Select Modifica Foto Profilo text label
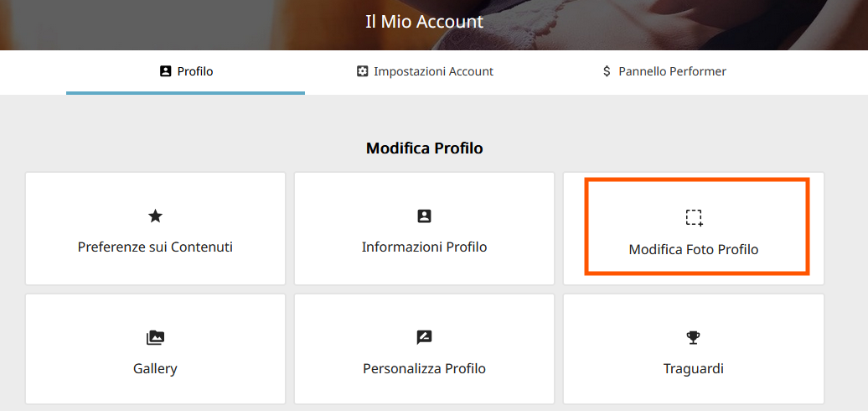 point(694,250)
